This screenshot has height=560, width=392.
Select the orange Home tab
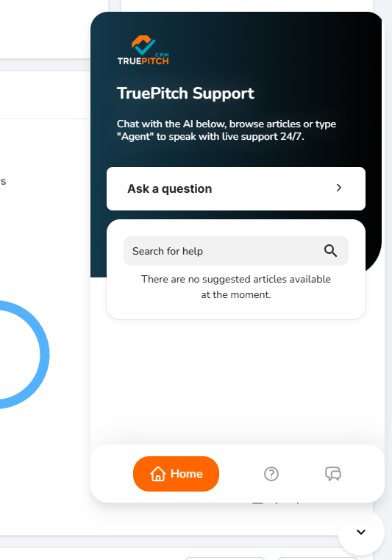click(x=176, y=474)
